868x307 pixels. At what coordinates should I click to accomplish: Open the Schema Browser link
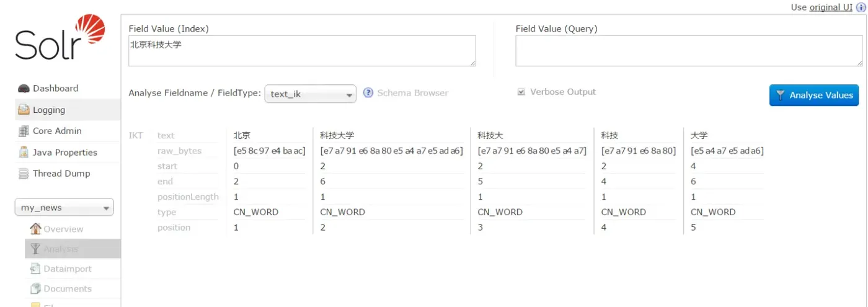click(412, 93)
